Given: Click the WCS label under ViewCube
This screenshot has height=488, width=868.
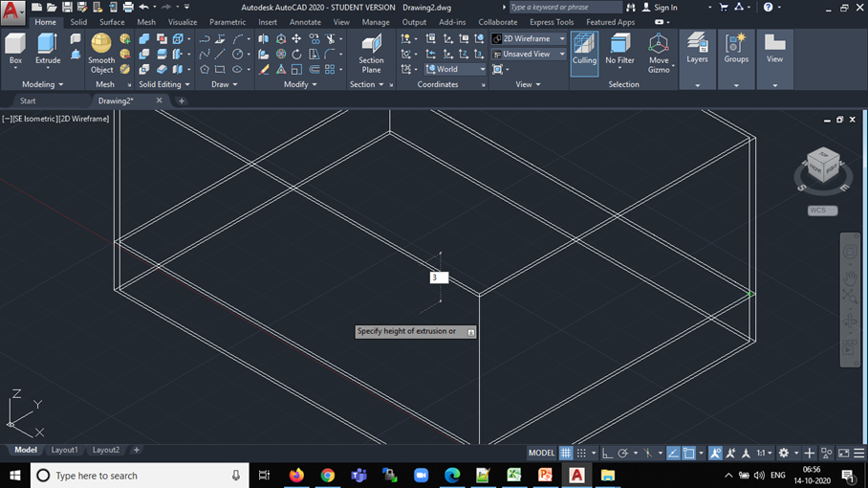Looking at the screenshot, I should coord(822,211).
